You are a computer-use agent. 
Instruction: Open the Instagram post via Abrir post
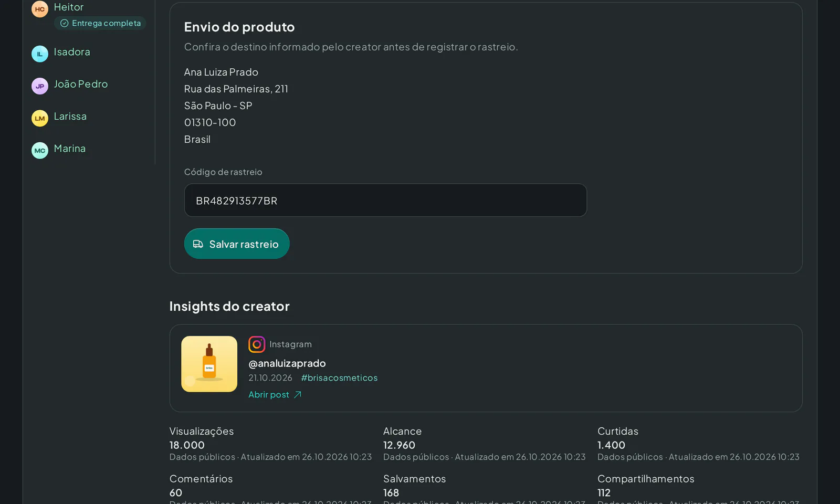pyautogui.click(x=275, y=395)
